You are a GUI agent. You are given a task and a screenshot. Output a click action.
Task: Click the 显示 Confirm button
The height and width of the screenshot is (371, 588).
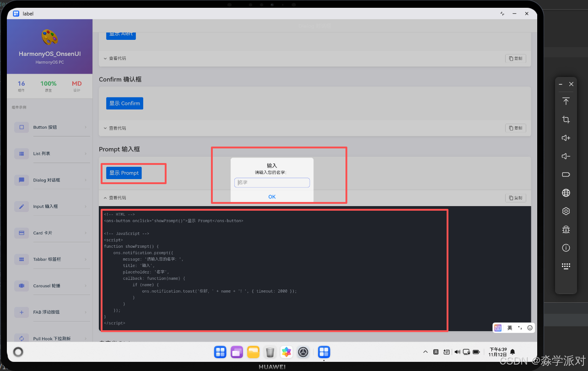click(124, 103)
